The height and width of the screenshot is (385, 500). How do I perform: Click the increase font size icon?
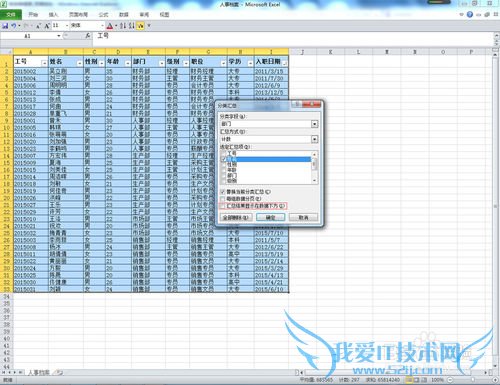tap(47, 26)
